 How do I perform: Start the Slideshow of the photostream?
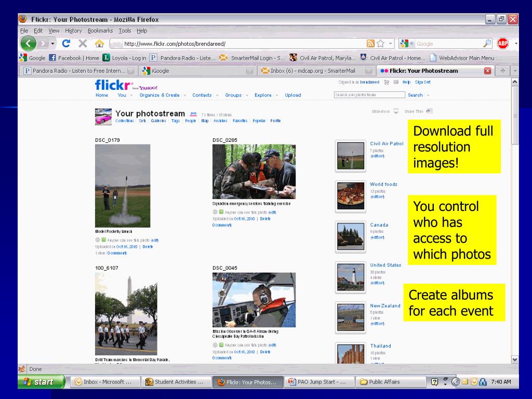[395, 111]
